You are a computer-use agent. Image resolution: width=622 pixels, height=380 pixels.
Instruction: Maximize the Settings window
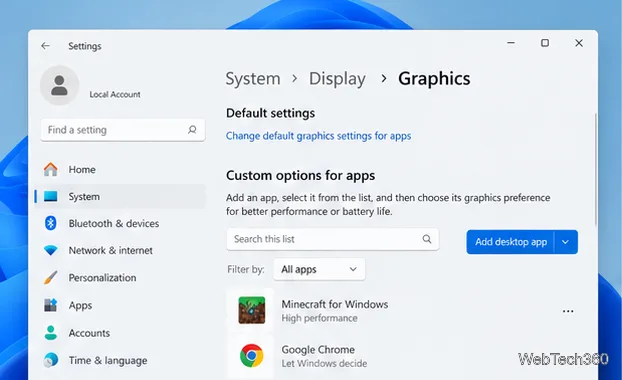pyautogui.click(x=545, y=43)
